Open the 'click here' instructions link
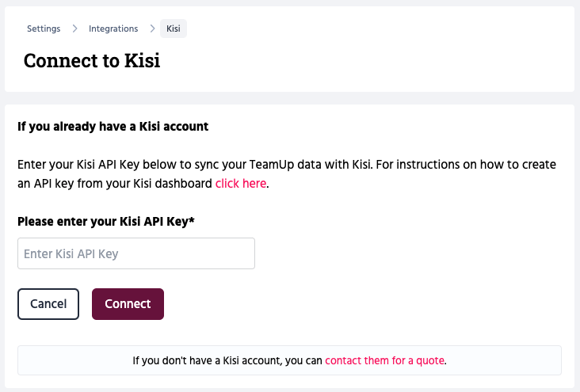The height and width of the screenshot is (392, 580). [241, 183]
